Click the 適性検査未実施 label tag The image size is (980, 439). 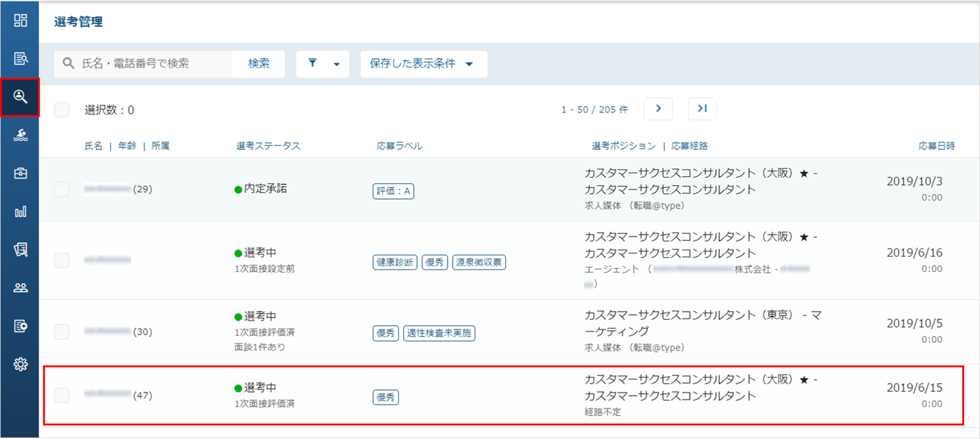click(439, 333)
